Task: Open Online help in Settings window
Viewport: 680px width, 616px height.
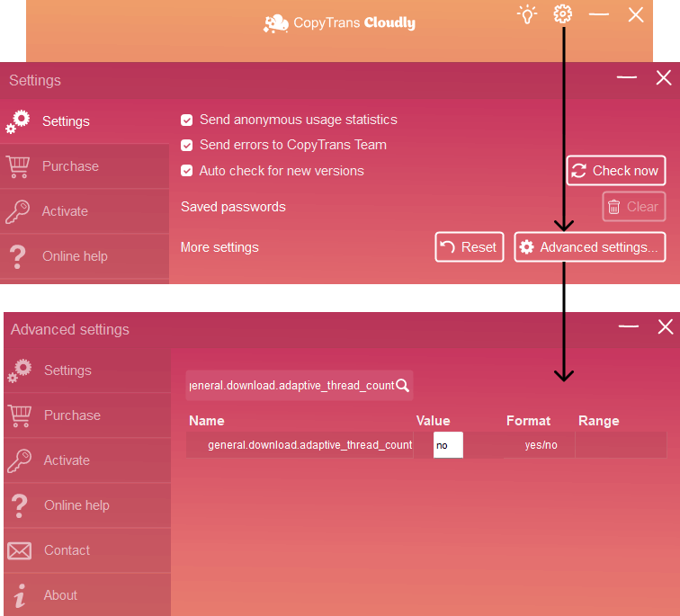Action: tap(85, 256)
